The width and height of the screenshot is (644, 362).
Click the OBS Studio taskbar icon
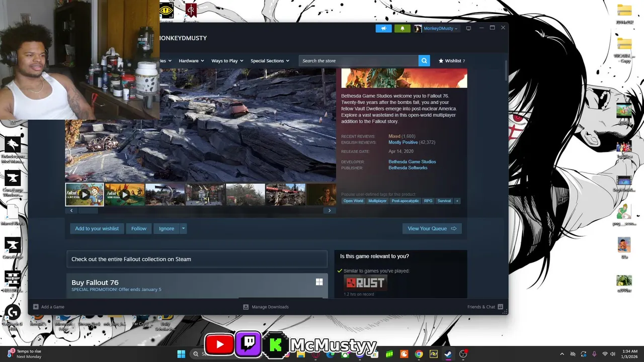pos(463,354)
